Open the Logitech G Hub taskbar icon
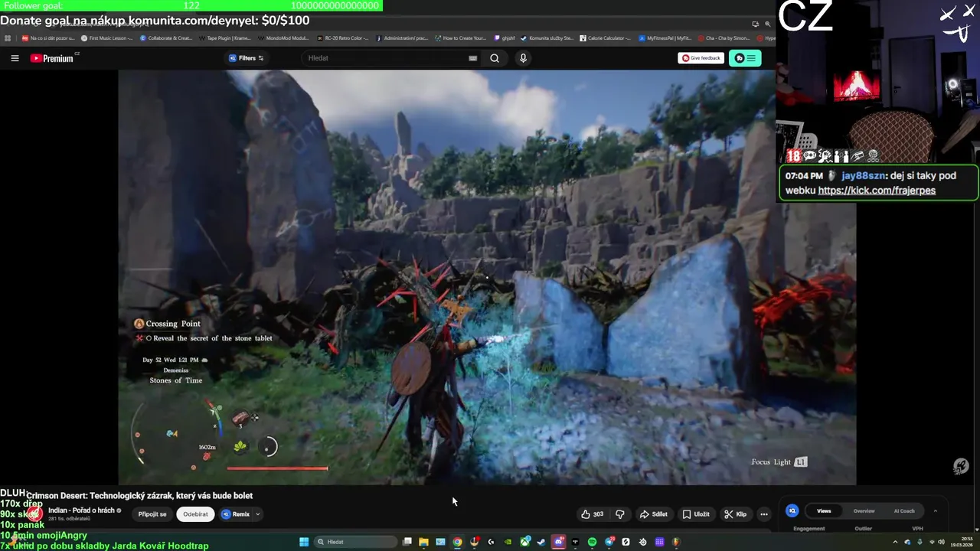 coord(491,542)
